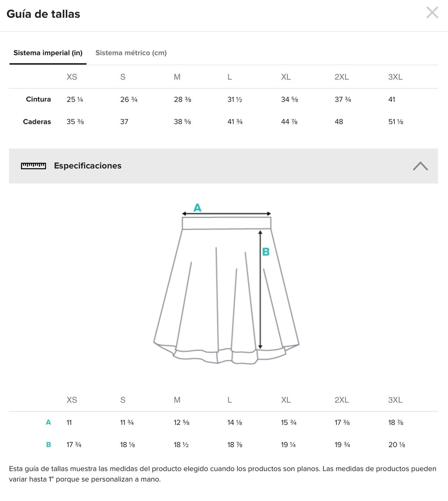This screenshot has height=501, width=448.
Task: Click the teal B row label in table
Action: (x=48, y=445)
